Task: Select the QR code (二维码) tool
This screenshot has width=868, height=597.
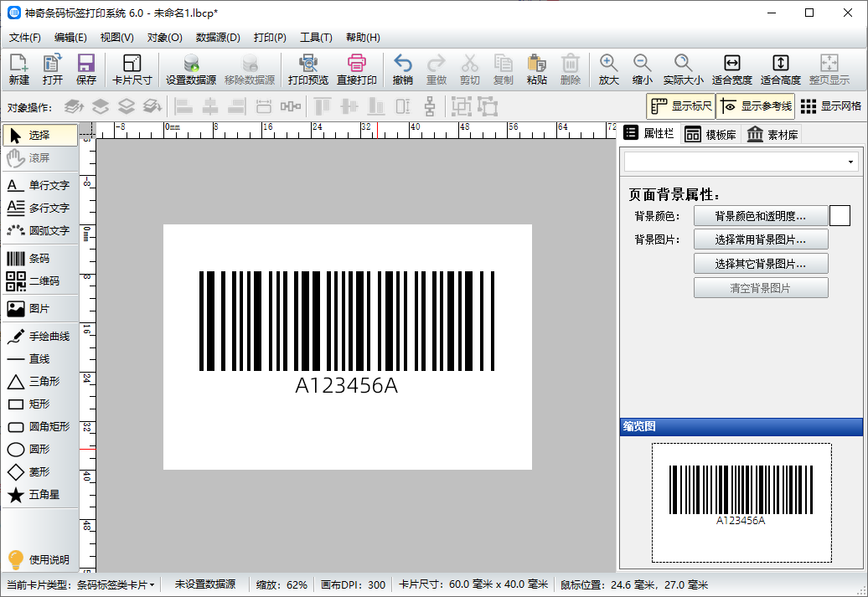Action: pyautogui.click(x=39, y=281)
